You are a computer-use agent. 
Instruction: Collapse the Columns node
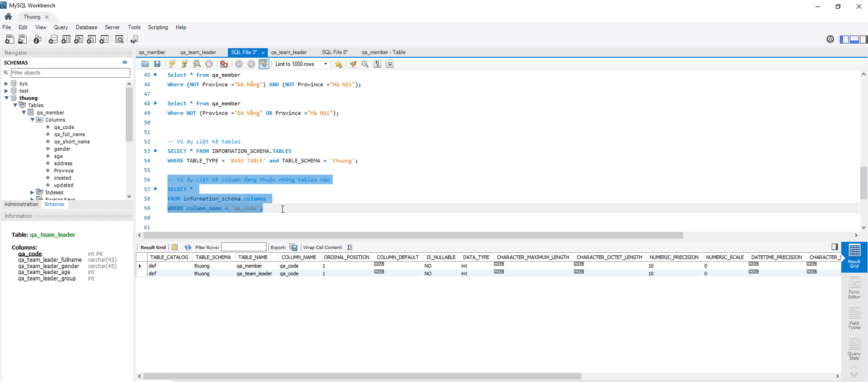tap(33, 120)
